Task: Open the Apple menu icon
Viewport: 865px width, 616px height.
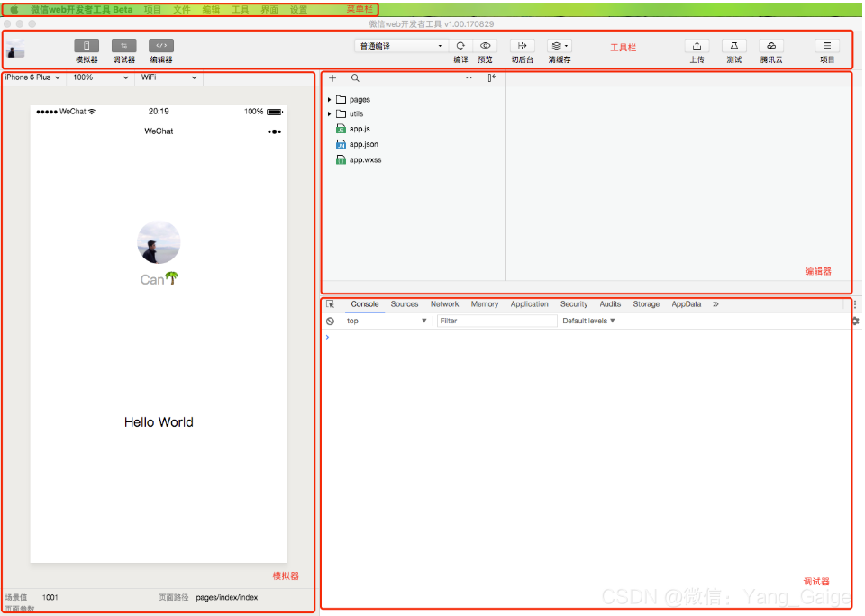Action: point(14,9)
